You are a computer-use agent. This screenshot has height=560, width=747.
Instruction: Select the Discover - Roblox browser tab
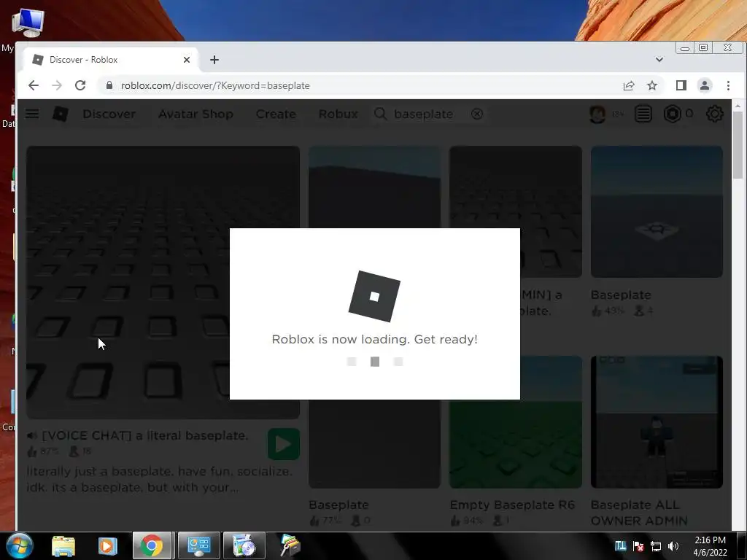click(x=109, y=60)
